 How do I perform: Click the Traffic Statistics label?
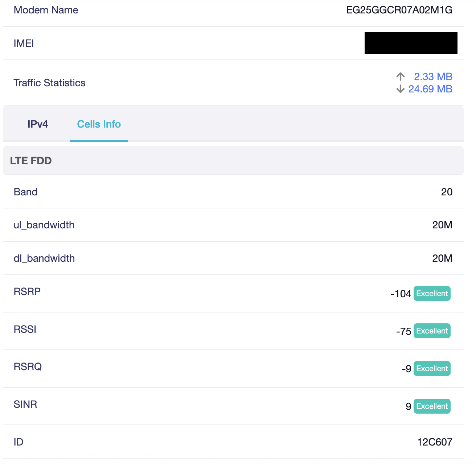[49, 83]
